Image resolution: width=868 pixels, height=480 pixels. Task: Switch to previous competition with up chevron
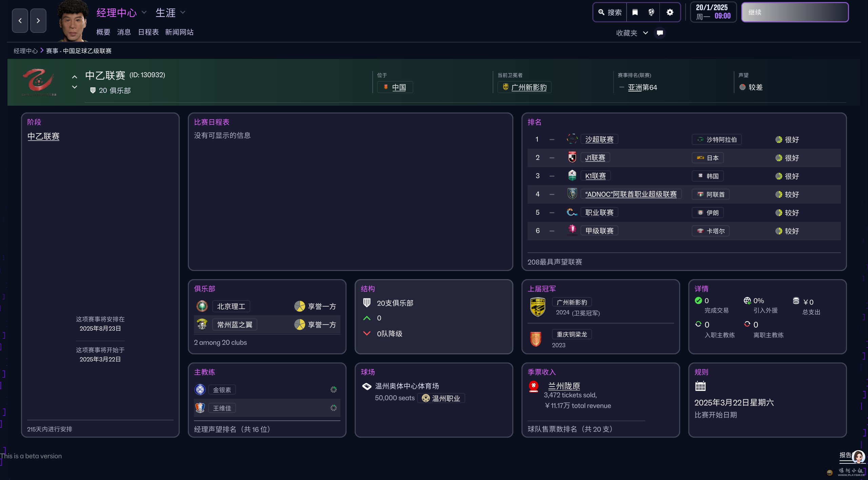tap(75, 77)
